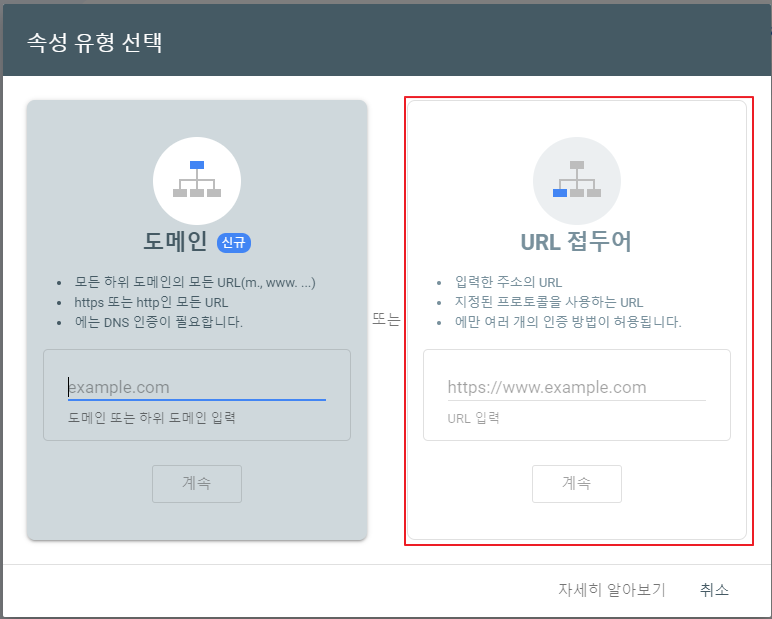Click the 도메인 또는 하위 도메인 입력 helper text
The image size is (772, 619).
pyautogui.click(x=152, y=418)
